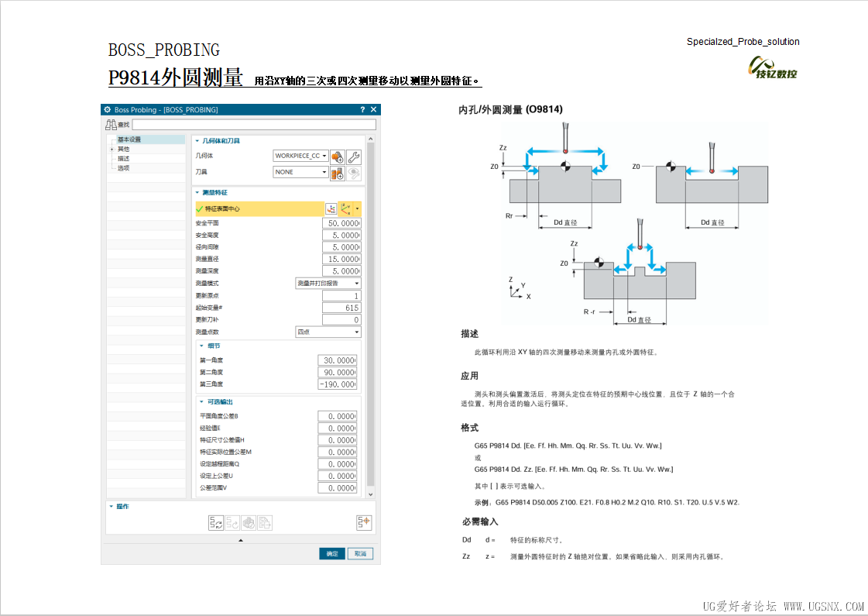
Task: Click the 设定上公差U field
Action: click(337, 476)
